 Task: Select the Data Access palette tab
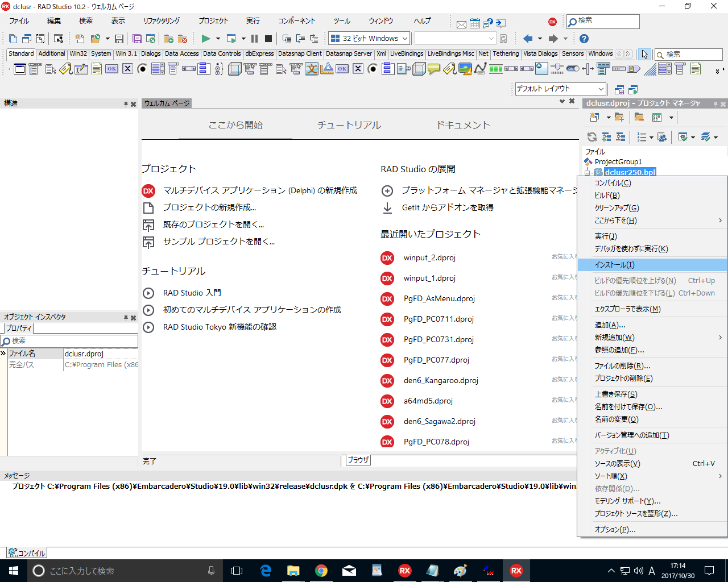click(182, 54)
